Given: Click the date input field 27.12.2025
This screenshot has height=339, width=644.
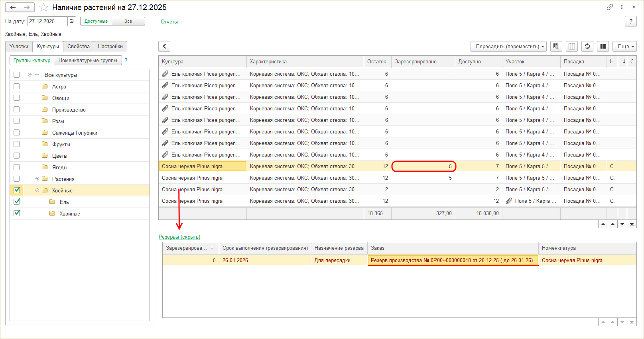Looking at the screenshot, I should click(47, 21).
